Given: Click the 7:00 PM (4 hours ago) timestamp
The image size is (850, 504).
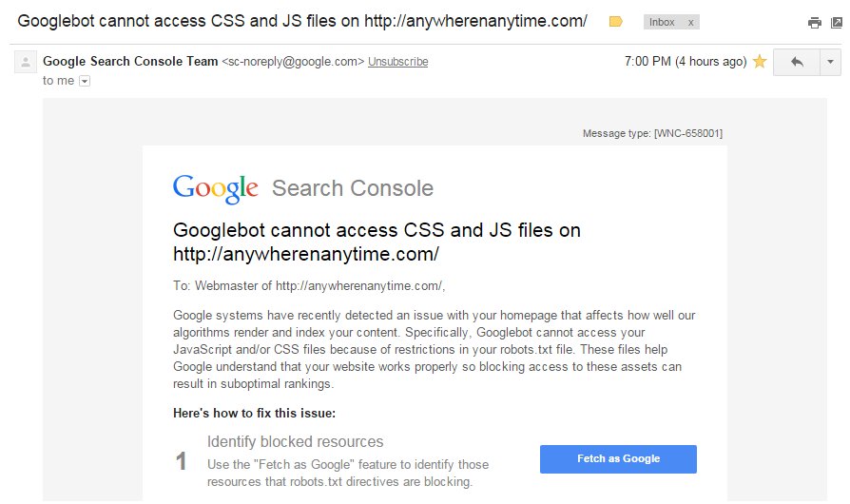Looking at the screenshot, I should click(x=686, y=61).
